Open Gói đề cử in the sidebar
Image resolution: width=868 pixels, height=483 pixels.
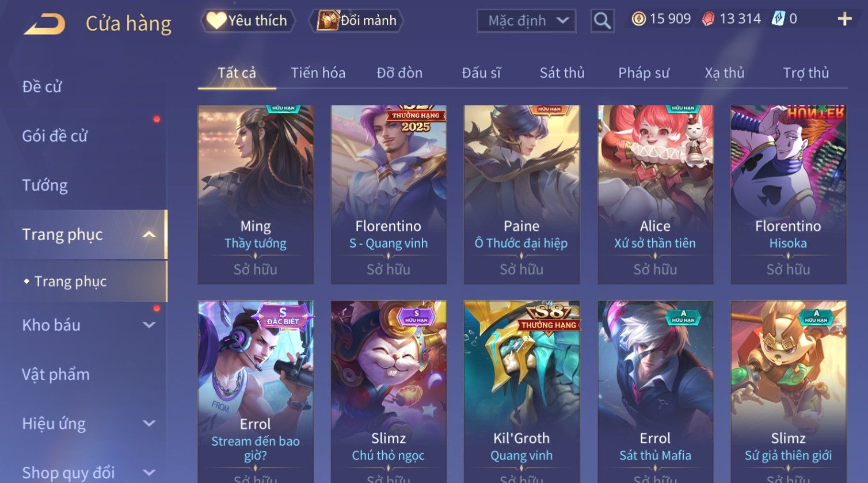point(55,136)
